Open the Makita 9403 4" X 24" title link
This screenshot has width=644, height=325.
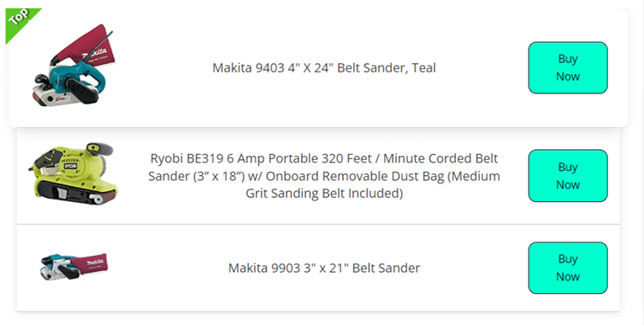(324, 67)
